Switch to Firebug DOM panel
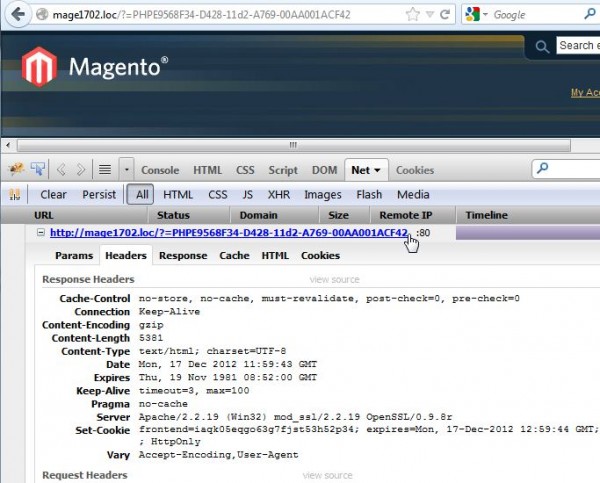This screenshot has height=483, width=600. [324, 170]
